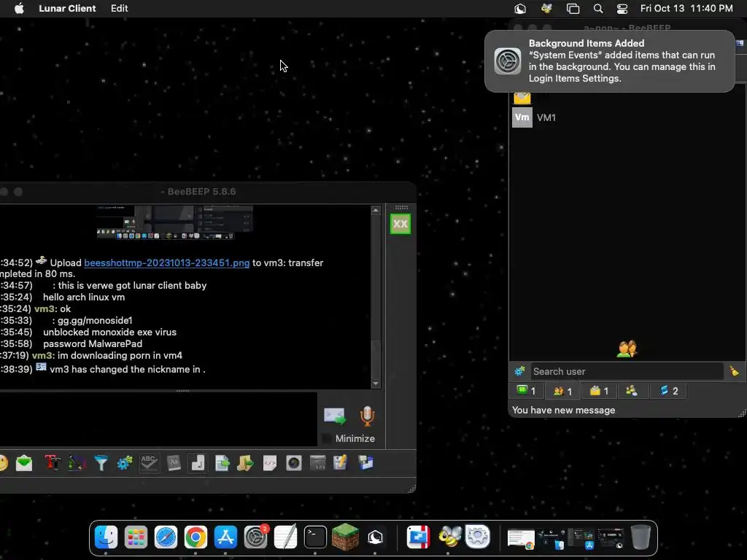Open the Lunar Client menu
747x560 pixels.
(x=67, y=9)
